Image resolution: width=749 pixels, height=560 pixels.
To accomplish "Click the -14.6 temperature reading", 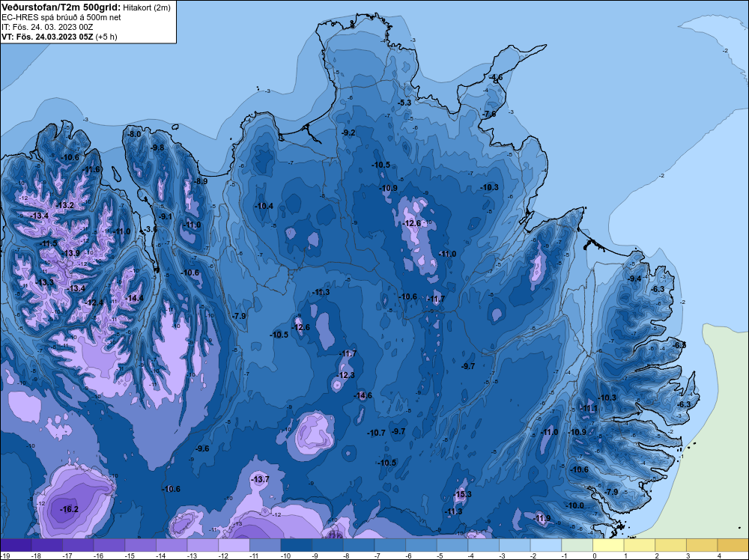I will click(x=363, y=395).
